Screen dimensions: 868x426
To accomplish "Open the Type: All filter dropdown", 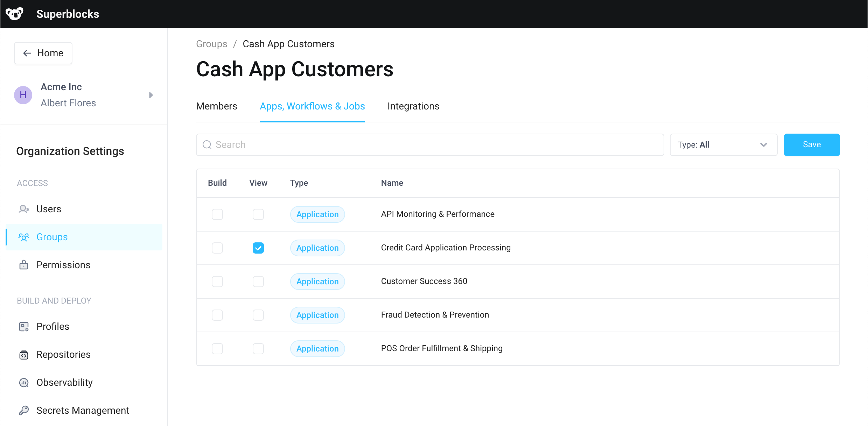I will (x=723, y=144).
